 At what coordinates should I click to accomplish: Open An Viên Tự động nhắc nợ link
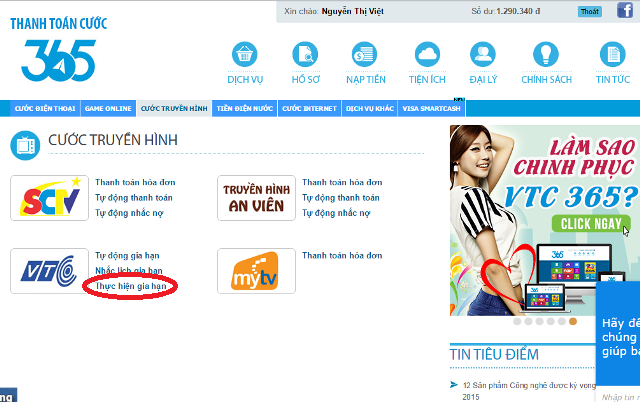pos(336,213)
